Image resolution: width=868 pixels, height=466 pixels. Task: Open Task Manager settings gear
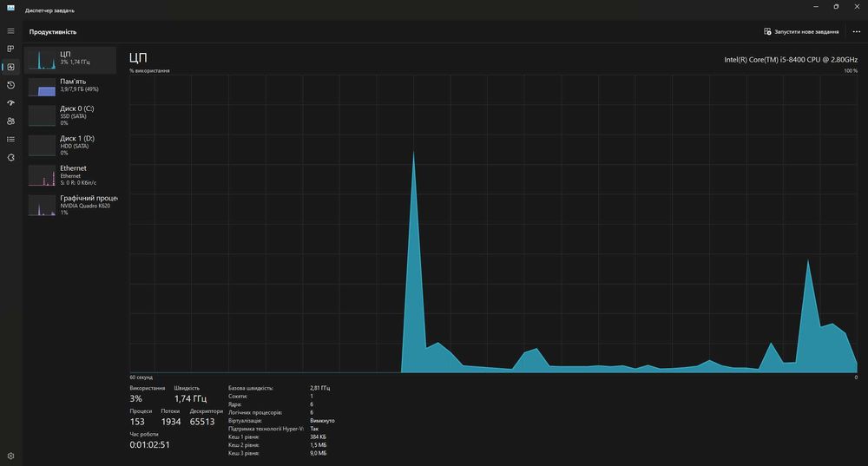10,456
